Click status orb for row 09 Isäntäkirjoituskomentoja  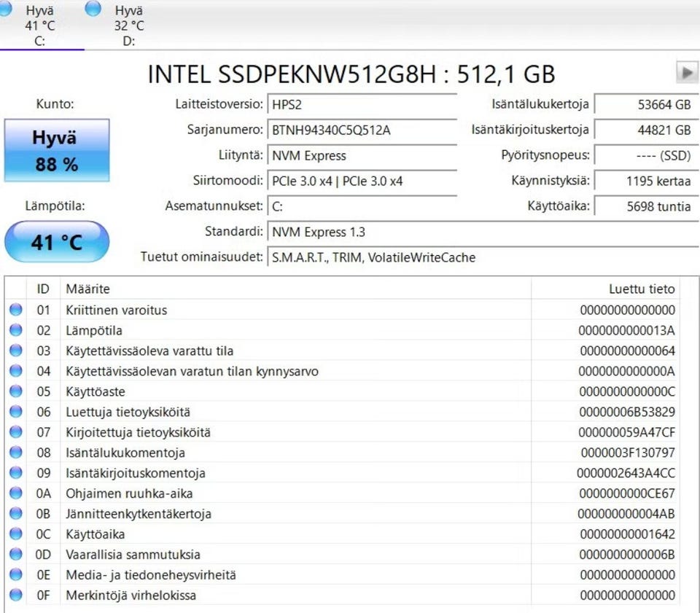coord(15,473)
